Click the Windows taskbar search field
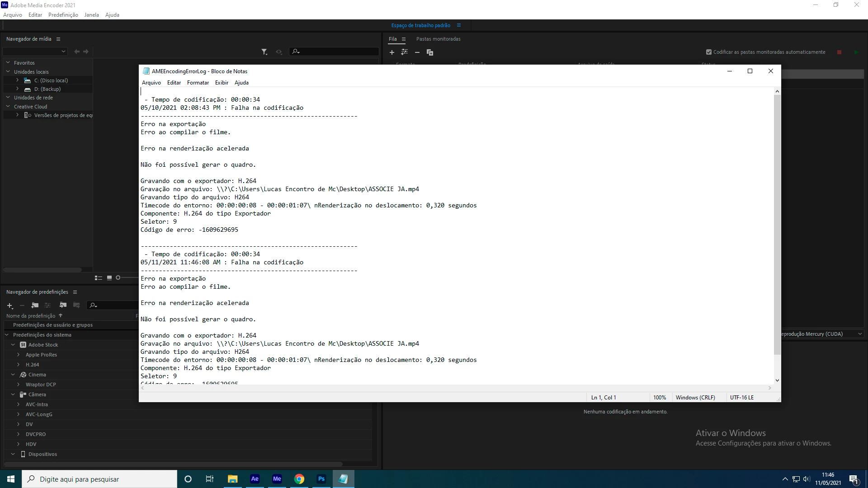 coord(99,479)
